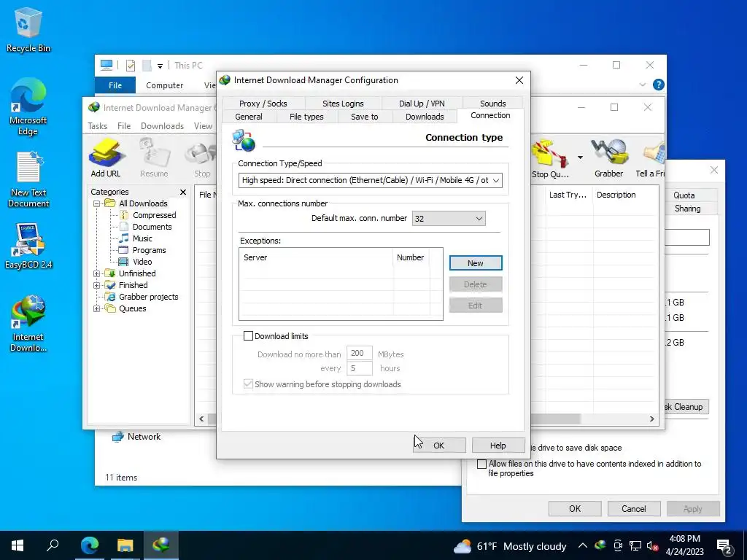The height and width of the screenshot is (560, 747).
Task: Click the properties checkmark icon in This PC title bar
Action: 130,65
